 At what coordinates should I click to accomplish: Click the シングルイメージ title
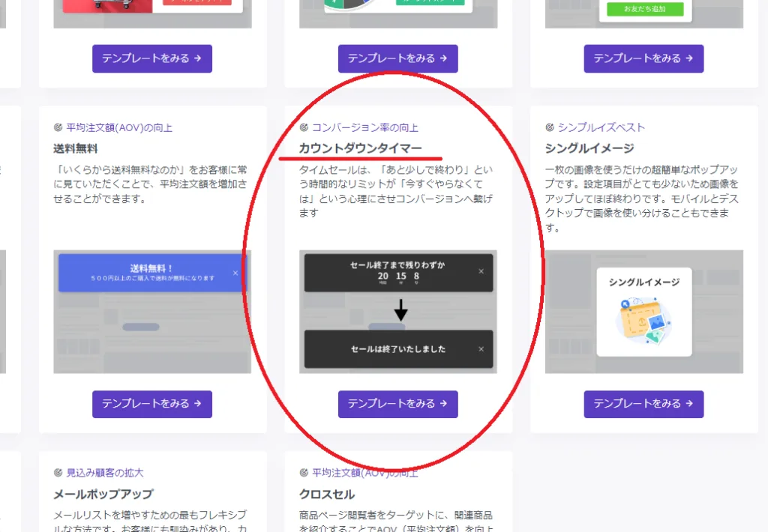[x=589, y=148]
